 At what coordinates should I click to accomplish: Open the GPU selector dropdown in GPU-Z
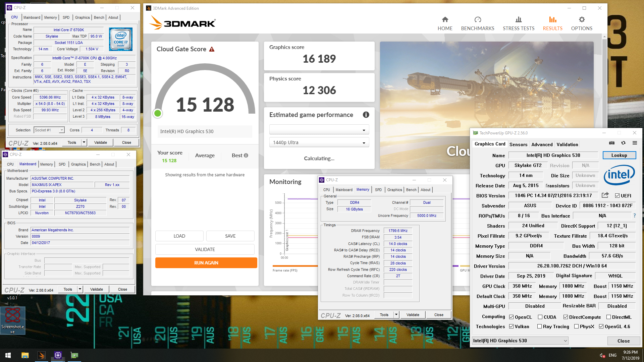[x=520, y=341]
